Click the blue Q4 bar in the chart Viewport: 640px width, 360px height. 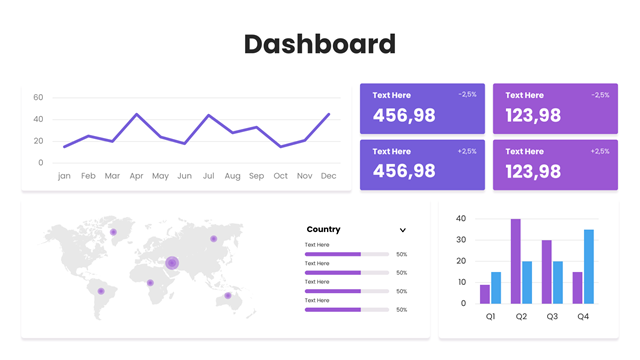[x=589, y=267]
